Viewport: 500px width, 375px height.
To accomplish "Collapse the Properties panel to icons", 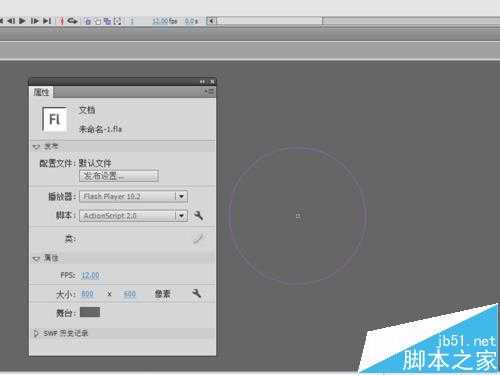I will (x=202, y=82).
